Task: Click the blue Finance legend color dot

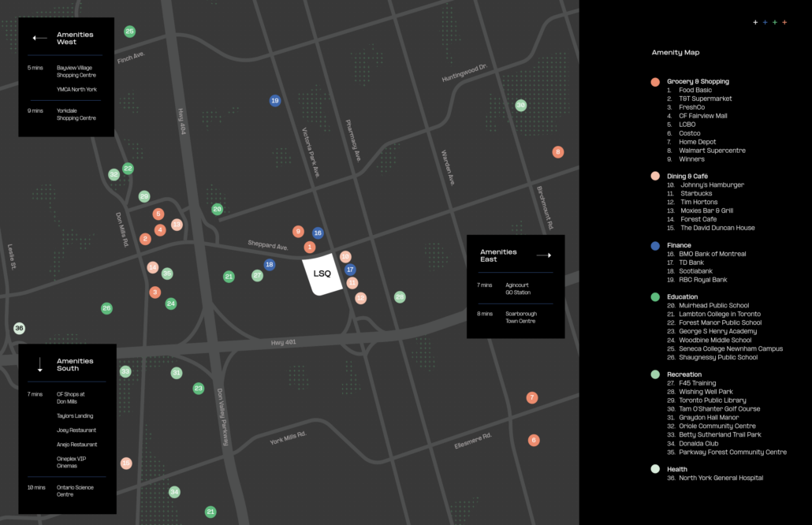Action: pyautogui.click(x=655, y=246)
